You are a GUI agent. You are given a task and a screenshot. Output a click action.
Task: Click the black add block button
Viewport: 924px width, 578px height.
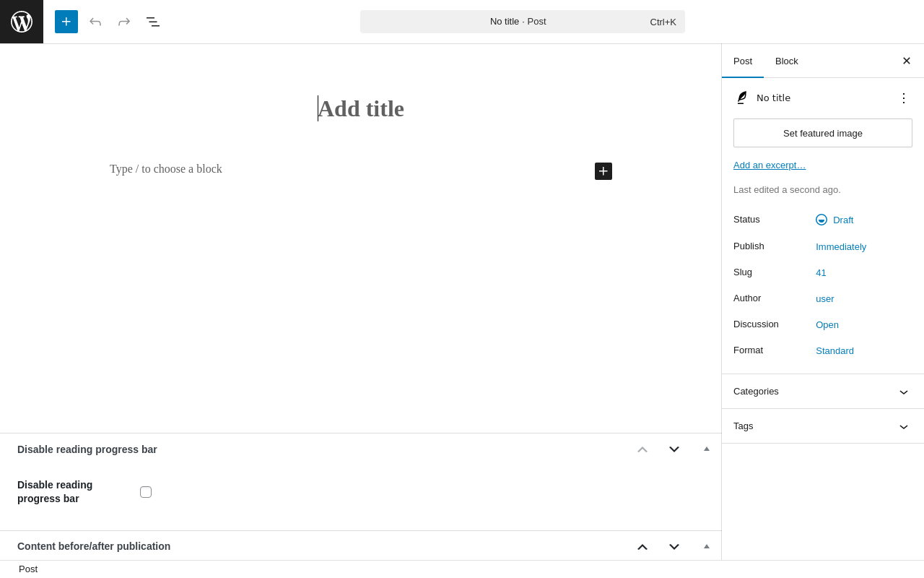point(603,171)
